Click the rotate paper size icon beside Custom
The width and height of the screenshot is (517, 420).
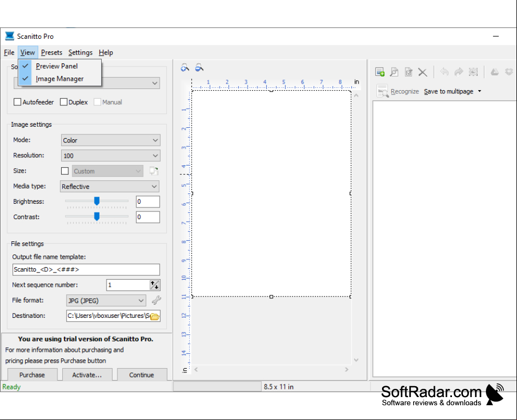coord(154,170)
